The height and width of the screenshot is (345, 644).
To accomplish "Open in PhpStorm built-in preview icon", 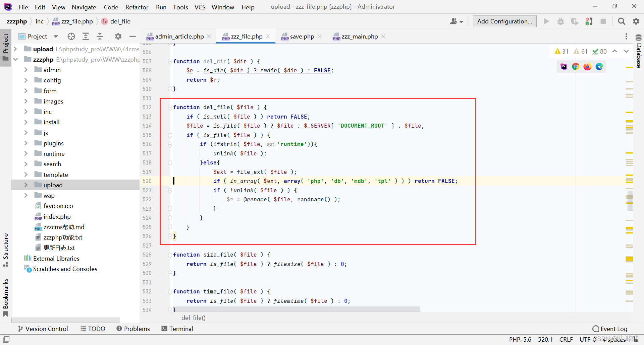I will (x=564, y=67).
